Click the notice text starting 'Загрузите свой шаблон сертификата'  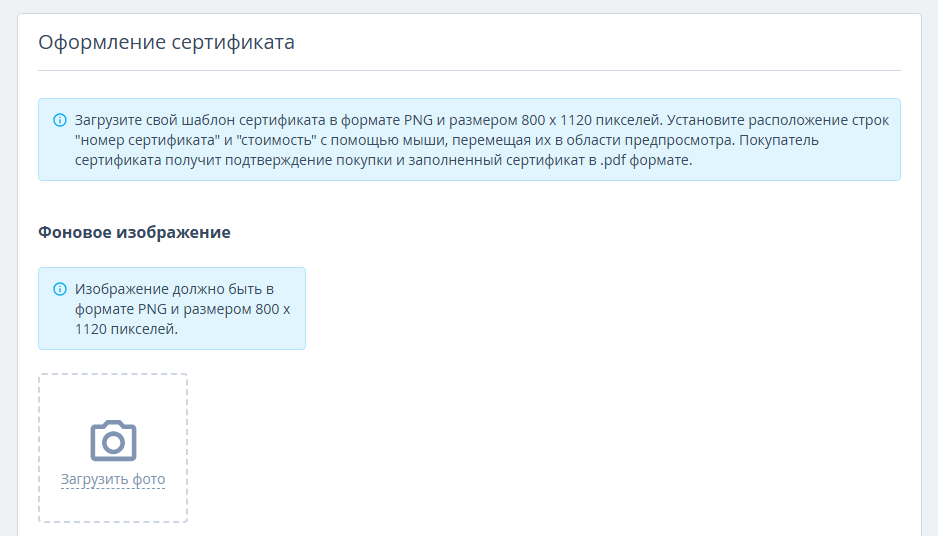[482, 140]
